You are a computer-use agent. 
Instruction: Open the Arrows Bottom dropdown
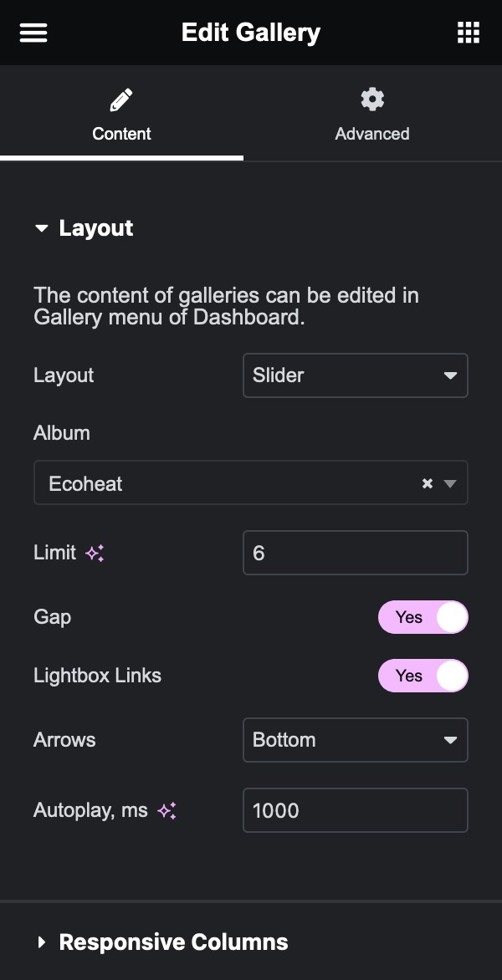(x=355, y=740)
